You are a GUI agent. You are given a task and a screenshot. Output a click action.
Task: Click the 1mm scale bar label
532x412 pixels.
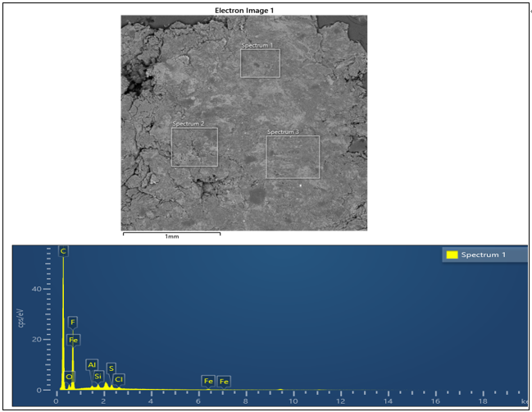coord(171,236)
